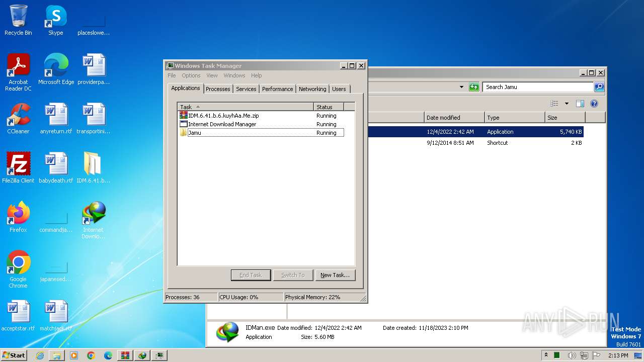Launch Firefox from the desktop

point(18,217)
